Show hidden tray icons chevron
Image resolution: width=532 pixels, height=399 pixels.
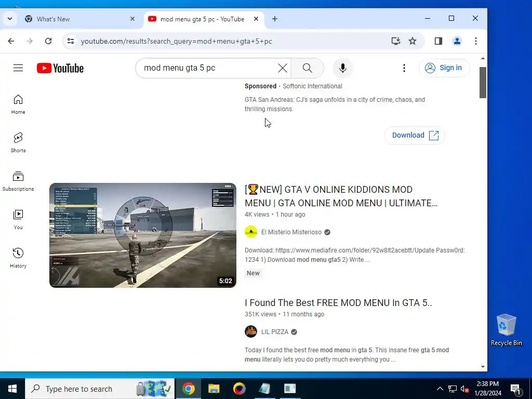(x=440, y=389)
